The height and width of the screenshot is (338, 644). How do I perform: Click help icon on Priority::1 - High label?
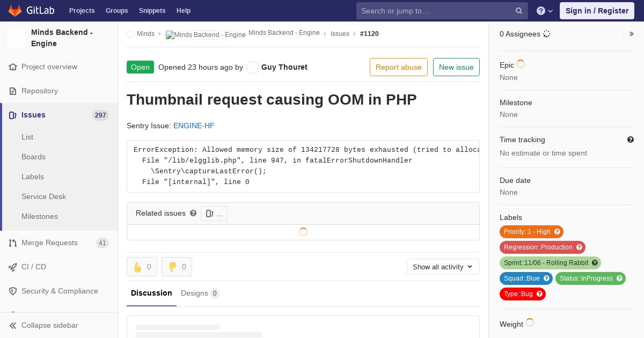[x=557, y=232]
